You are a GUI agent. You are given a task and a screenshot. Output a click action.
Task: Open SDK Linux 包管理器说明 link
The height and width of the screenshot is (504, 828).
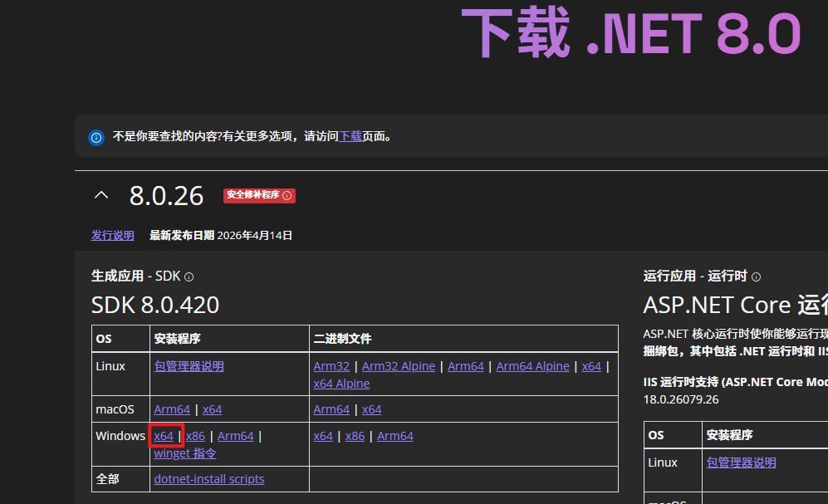189,366
